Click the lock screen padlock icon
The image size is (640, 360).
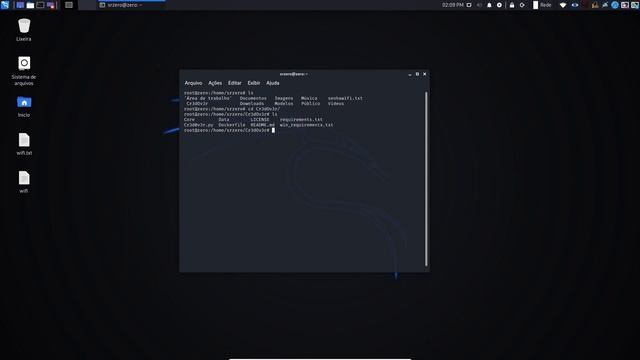click(512, 5)
